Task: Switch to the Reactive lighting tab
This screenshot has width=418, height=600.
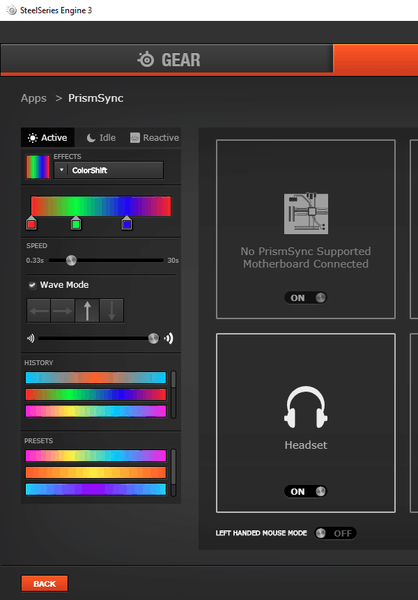Action: point(154,138)
